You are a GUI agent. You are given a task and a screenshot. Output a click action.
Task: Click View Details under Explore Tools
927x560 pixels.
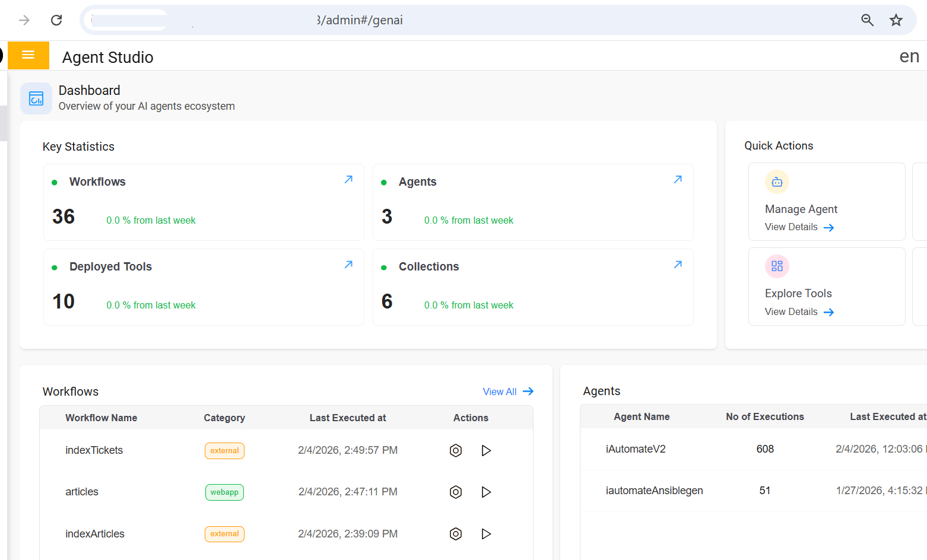(x=799, y=312)
